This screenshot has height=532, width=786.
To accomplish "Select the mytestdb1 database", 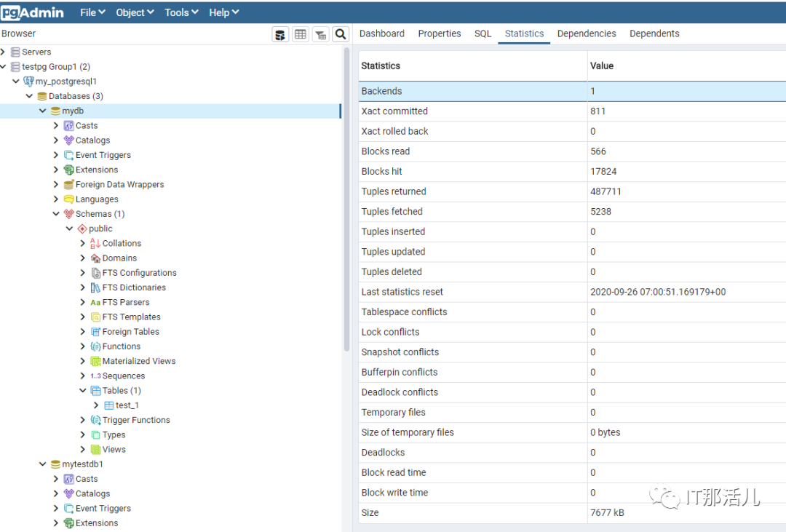I will 82,464.
